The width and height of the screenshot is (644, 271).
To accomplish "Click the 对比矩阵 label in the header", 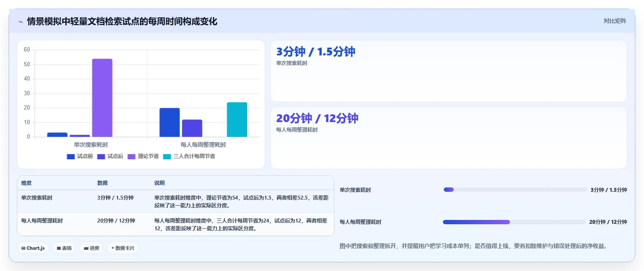I will coord(615,21).
